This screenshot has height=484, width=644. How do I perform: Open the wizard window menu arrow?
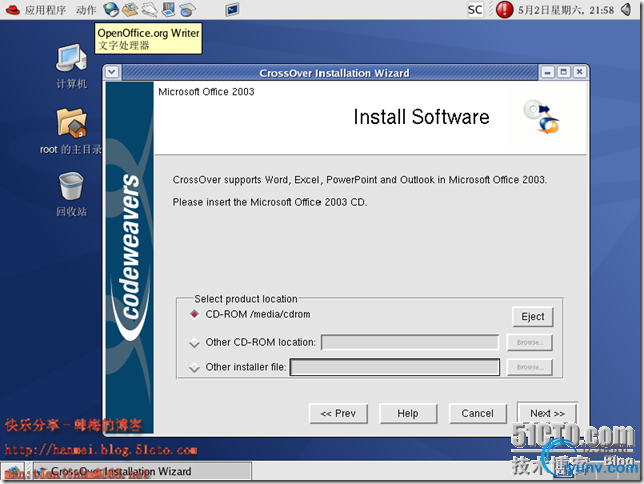point(112,72)
